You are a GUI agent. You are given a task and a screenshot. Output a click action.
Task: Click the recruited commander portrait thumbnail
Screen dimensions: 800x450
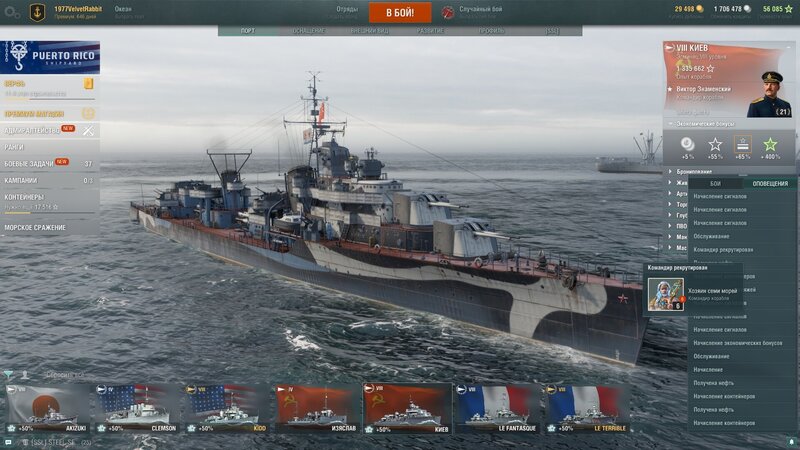pos(666,294)
